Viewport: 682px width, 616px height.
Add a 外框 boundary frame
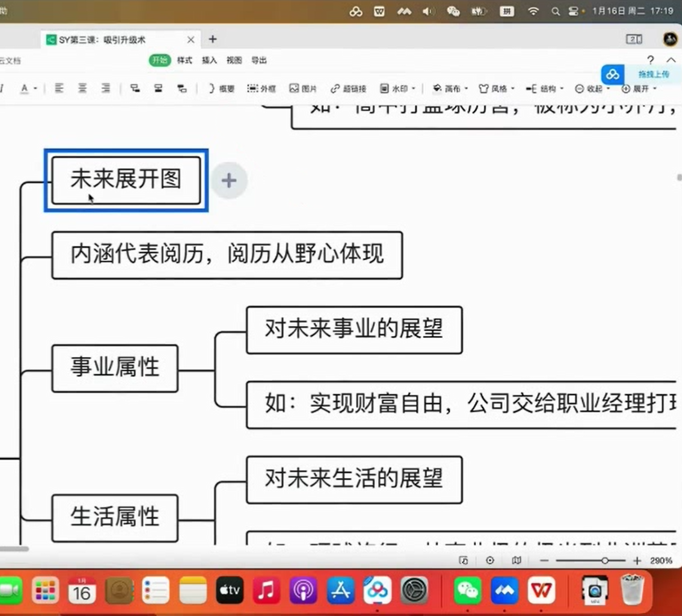point(261,89)
